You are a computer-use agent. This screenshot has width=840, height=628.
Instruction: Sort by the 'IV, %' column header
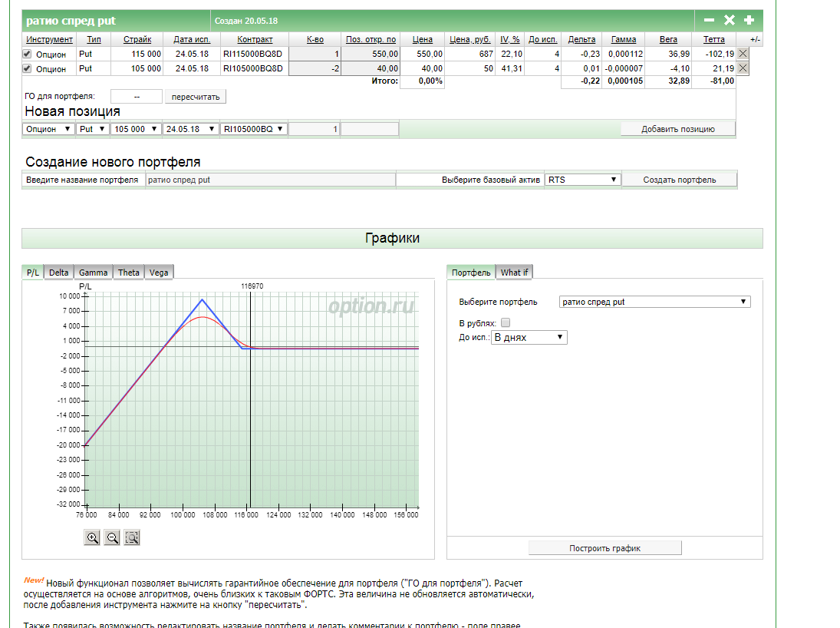(509, 39)
